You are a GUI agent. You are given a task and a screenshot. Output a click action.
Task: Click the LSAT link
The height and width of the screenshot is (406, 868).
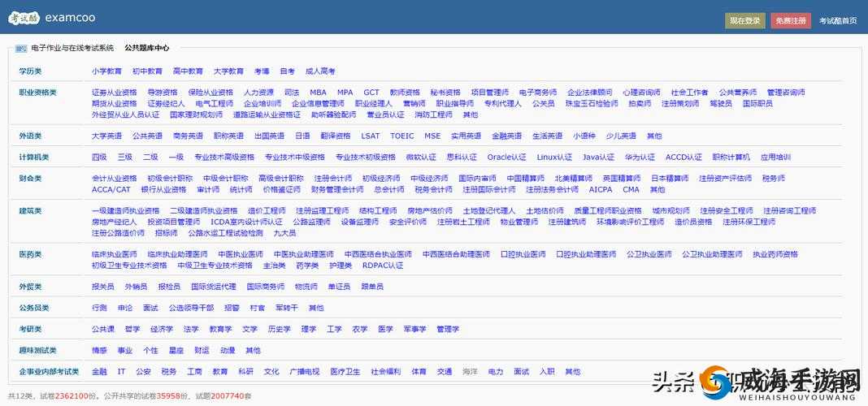(x=371, y=136)
